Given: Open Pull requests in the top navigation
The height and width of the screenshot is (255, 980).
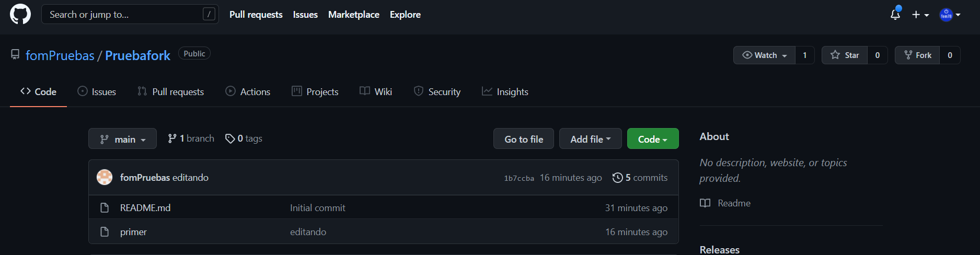Looking at the screenshot, I should point(256,15).
